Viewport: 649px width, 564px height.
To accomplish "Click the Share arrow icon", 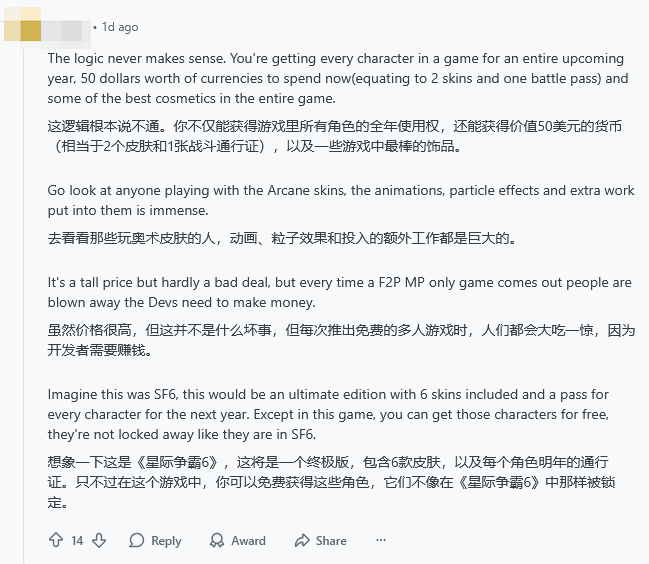I will pos(302,540).
